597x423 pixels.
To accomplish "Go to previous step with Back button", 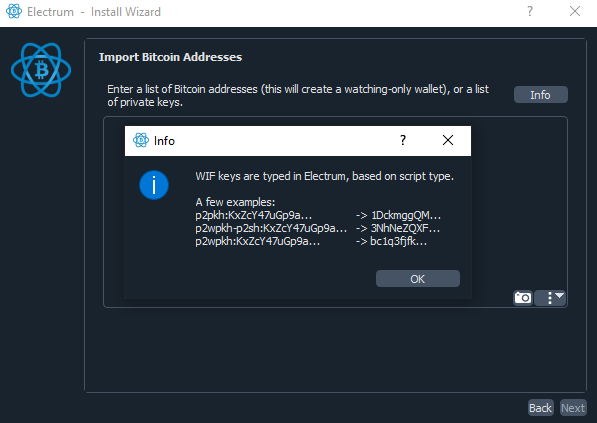I will pyautogui.click(x=540, y=408).
